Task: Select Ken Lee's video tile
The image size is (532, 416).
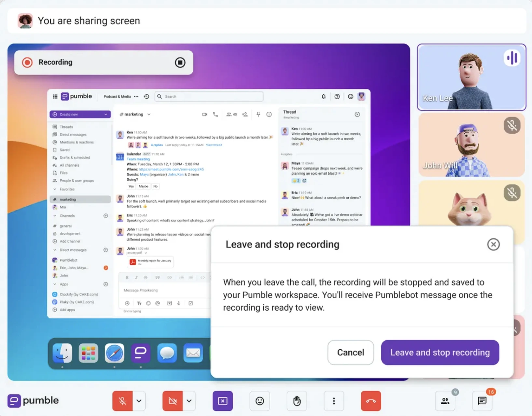Action: click(471, 77)
